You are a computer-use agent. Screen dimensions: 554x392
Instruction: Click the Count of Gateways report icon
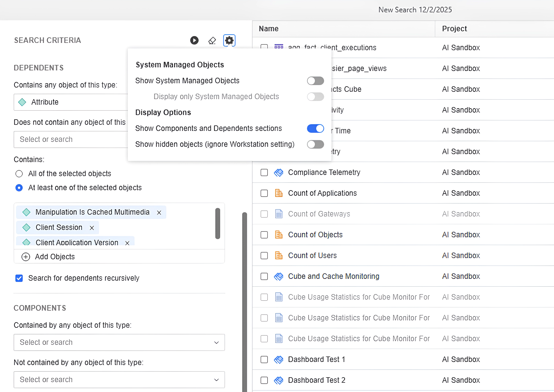coord(279,214)
